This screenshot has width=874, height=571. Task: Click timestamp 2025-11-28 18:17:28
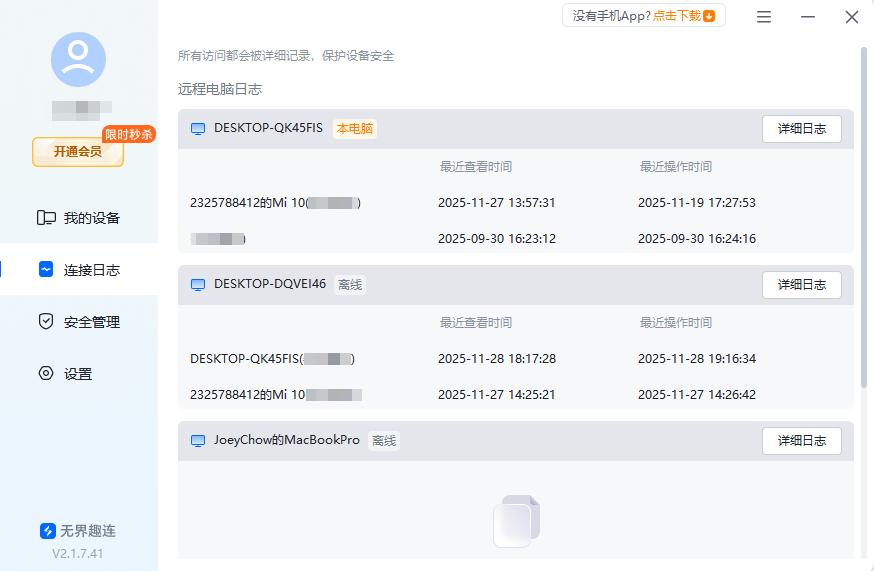(497, 359)
